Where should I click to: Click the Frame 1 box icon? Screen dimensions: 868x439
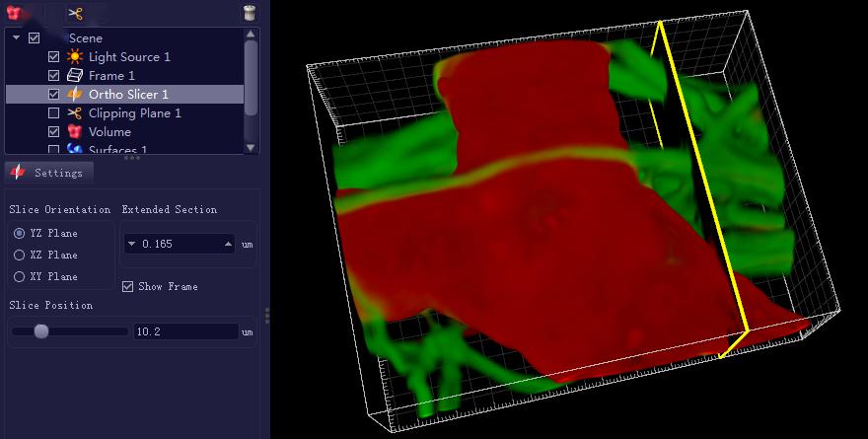[74, 75]
